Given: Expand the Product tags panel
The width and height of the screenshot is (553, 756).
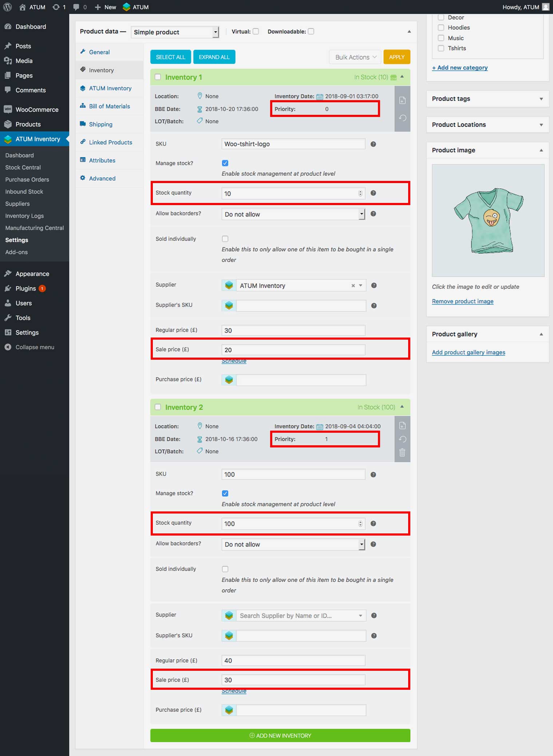Looking at the screenshot, I should coord(488,99).
